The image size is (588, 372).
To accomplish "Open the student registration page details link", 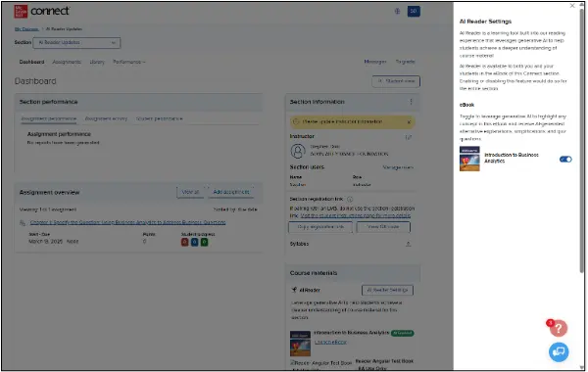I will click(356, 215).
